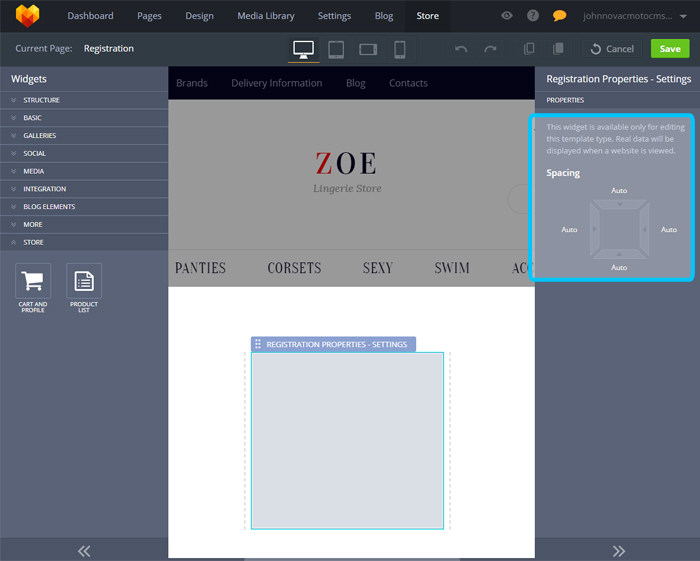Image resolution: width=700 pixels, height=561 pixels.
Task: Open the Blog menu in the top bar
Action: pyautogui.click(x=383, y=16)
